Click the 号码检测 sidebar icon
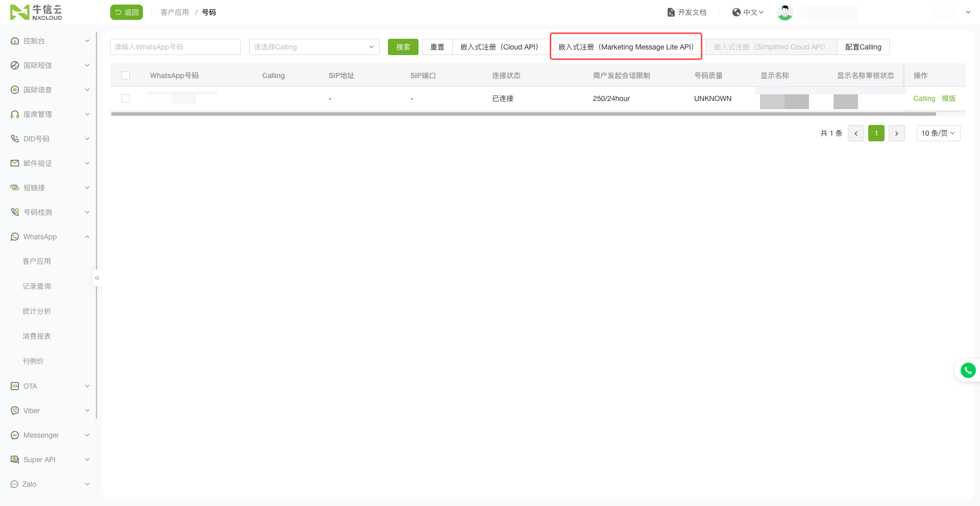This screenshot has height=506, width=980. [x=15, y=212]
